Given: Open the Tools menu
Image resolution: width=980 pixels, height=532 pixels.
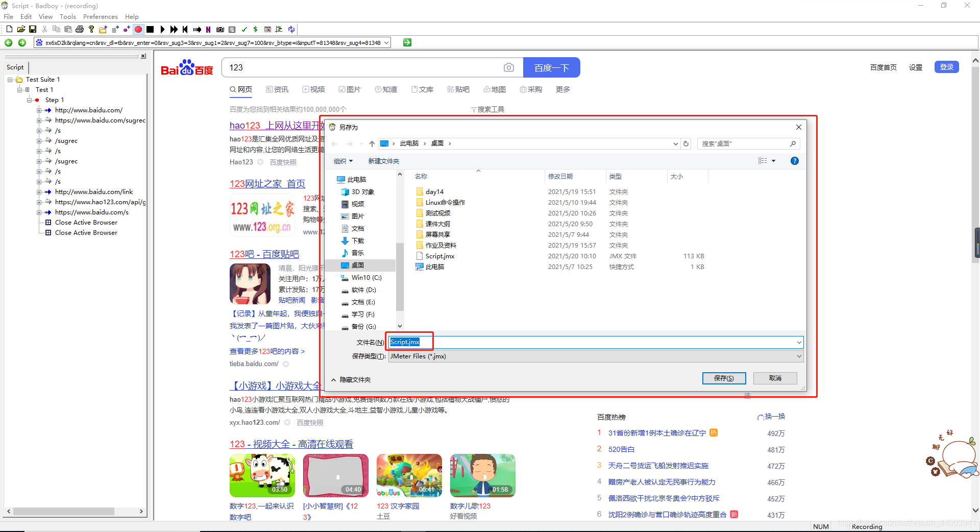Looking at the screenshot, I should click(68, 17).
